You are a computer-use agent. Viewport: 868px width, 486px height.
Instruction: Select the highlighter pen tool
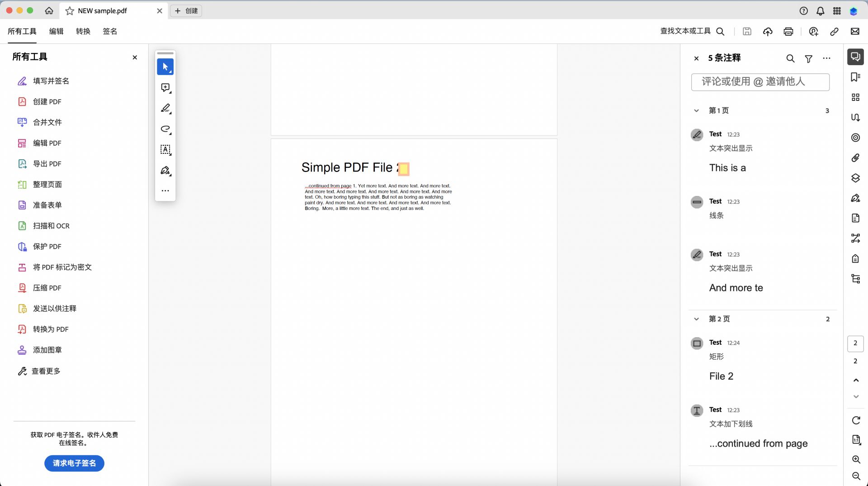[x=165, y=109]
